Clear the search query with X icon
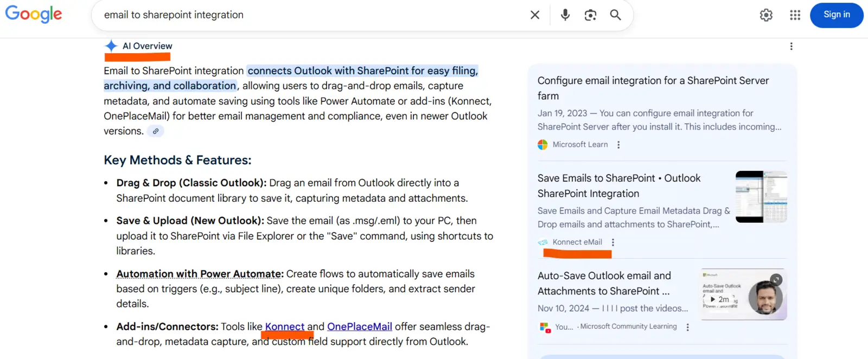The width and height of the screenshot is (868, 359). [x=535, y=15]
